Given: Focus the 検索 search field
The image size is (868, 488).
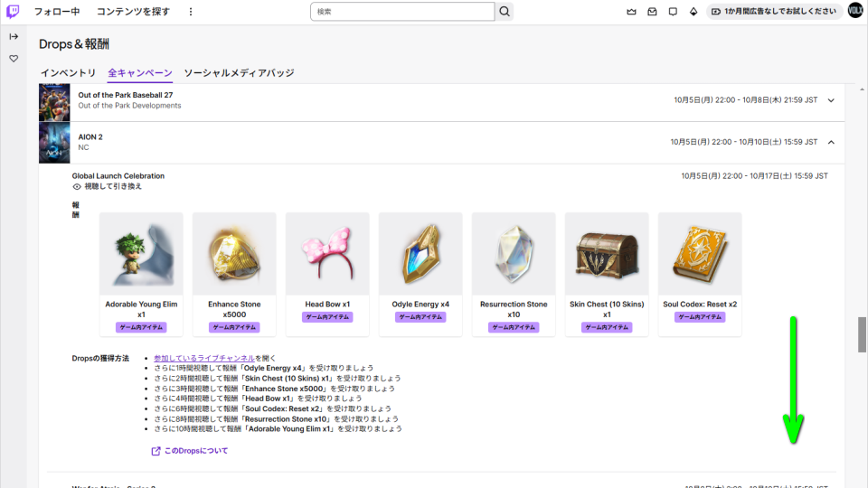Looking at the screenshot, I should coord(402,12).
